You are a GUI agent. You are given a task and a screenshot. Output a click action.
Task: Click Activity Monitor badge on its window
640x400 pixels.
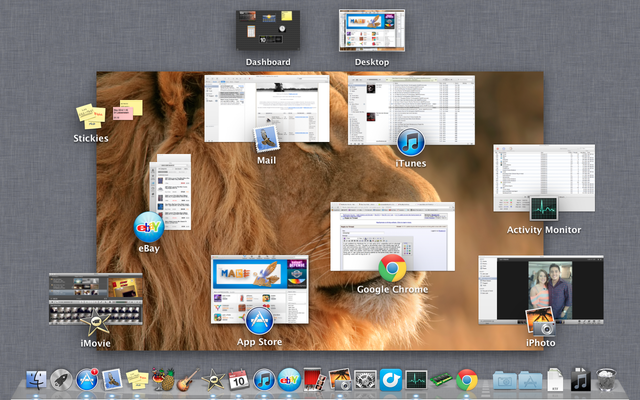pyautogui.click(x=544, y=209)
